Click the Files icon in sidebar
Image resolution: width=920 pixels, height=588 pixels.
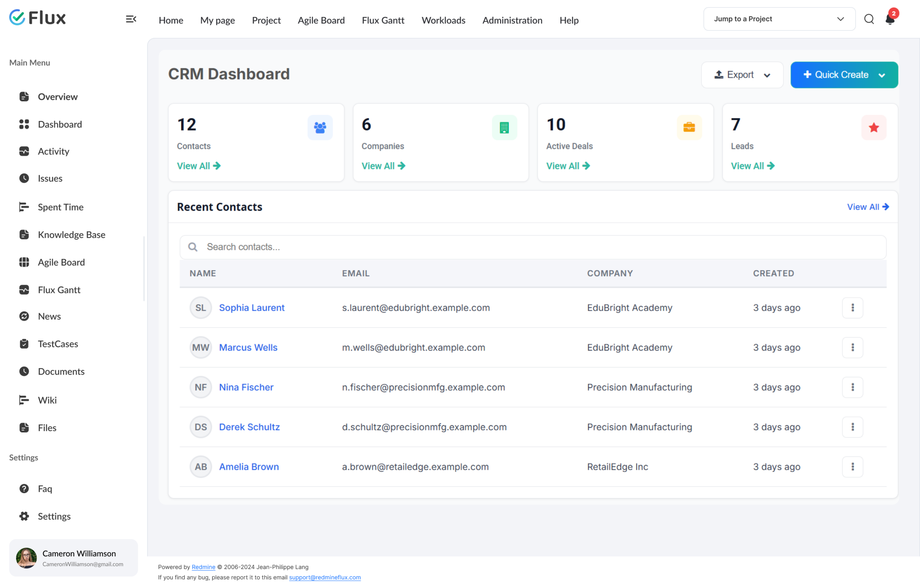coord(24,428)
